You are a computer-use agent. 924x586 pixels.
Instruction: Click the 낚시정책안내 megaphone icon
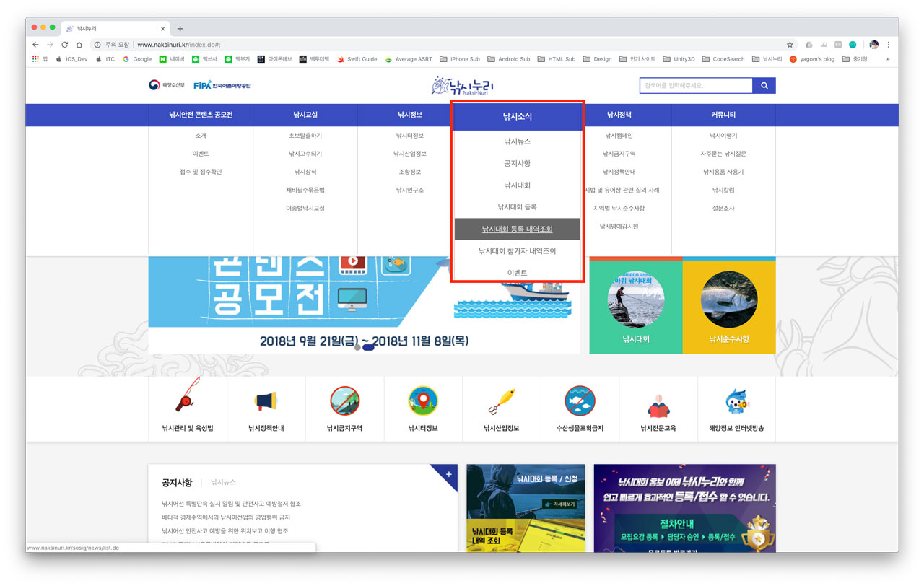(266, 401)
